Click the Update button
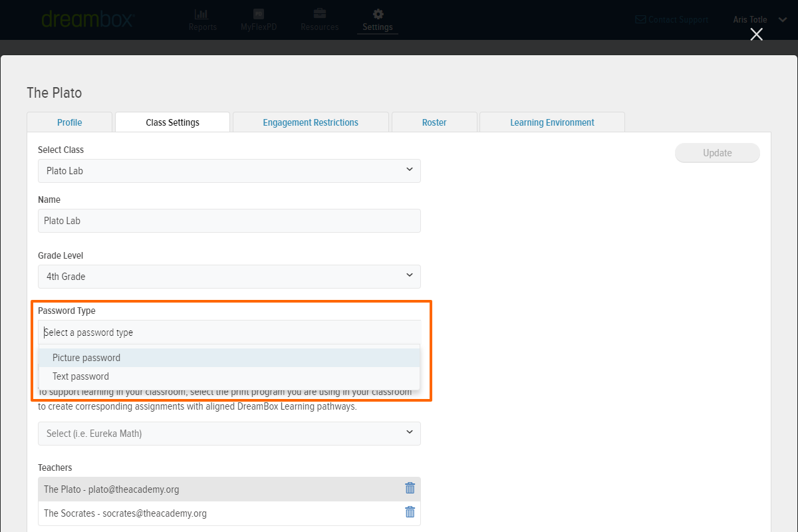The height and width of the screenshot is (532, 798). point(717,153)
